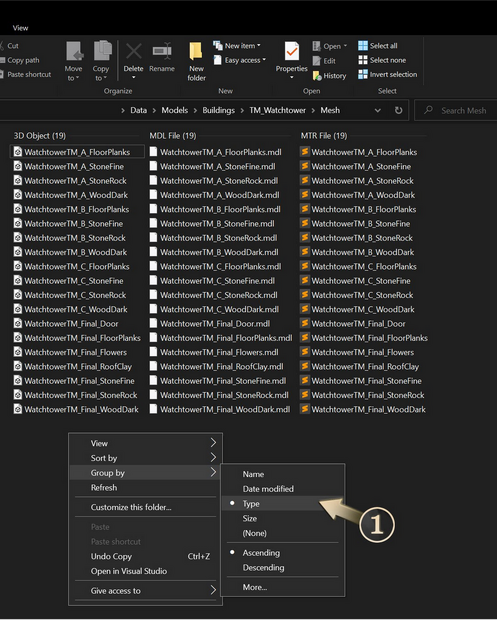
Task: Click the Select all icon
Action: point(363,45)
